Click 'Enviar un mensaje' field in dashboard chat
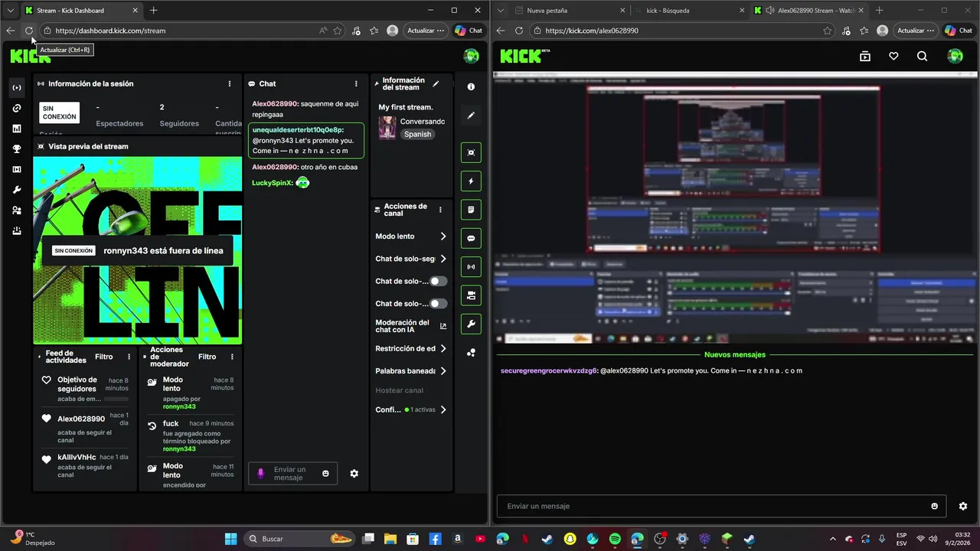 (293, 474)
